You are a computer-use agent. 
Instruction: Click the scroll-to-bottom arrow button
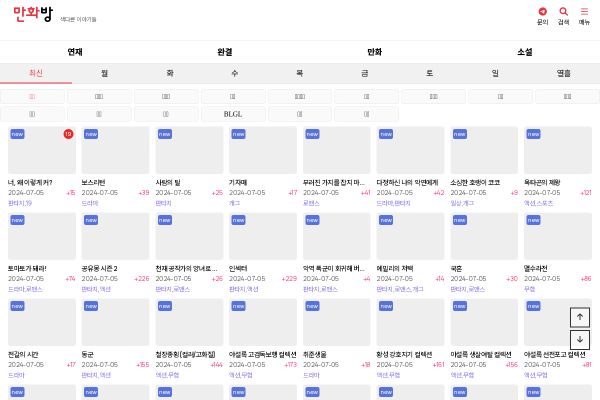point(580,340)
